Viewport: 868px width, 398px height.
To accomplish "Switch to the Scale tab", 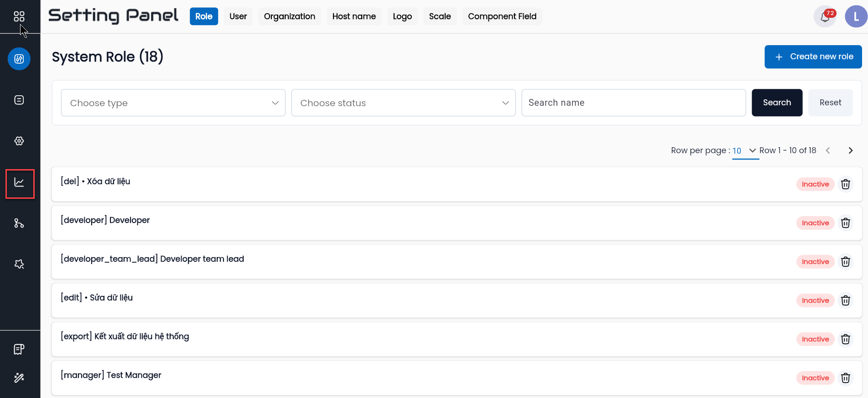I will 440,16.
